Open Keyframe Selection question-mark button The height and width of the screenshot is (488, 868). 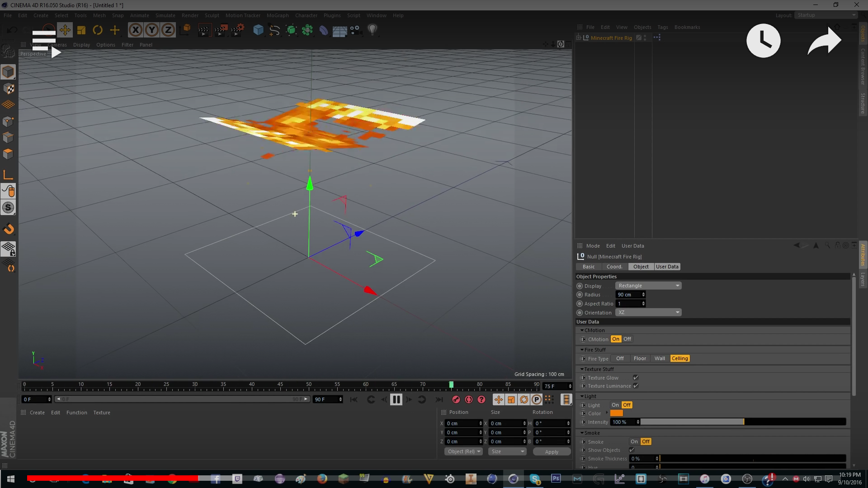click(481, 399)
